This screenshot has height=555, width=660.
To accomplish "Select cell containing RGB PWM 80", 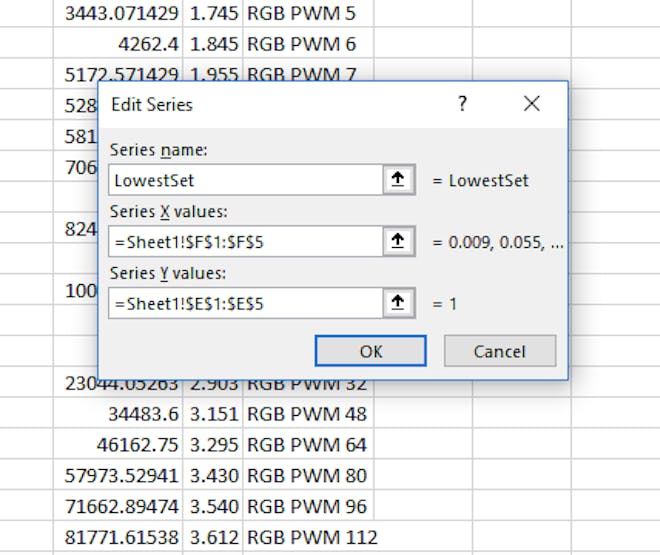I will tap(308, 475).
